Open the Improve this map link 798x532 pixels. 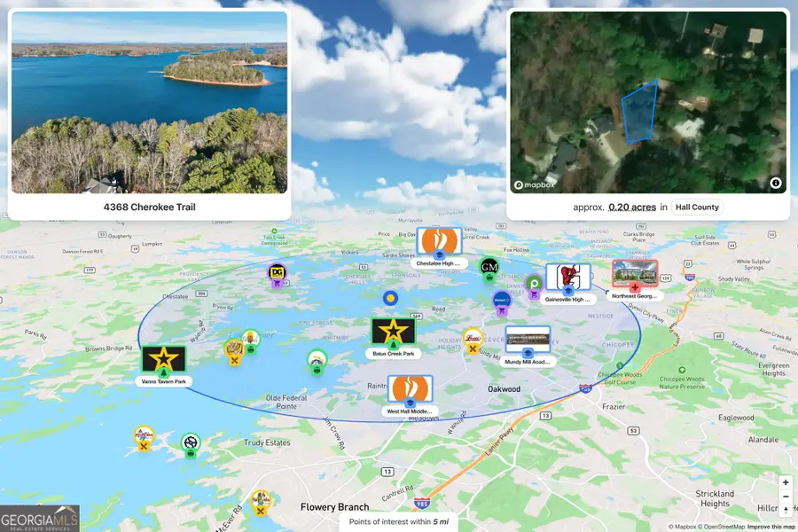(x=771, y=527)
